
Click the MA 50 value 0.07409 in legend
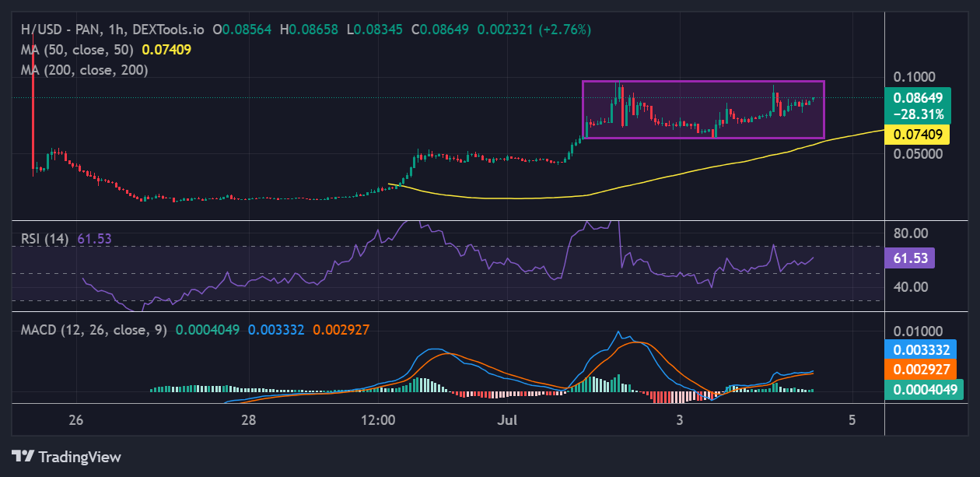point(166,49)
